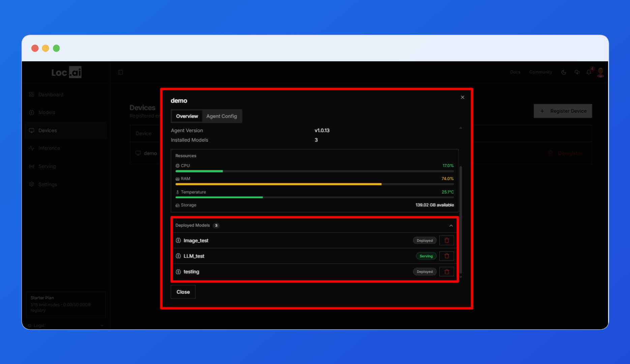This screenshot has height=364, width=630.
Task: Click the Loc.ai logo
Action: [x=66, y=72]
